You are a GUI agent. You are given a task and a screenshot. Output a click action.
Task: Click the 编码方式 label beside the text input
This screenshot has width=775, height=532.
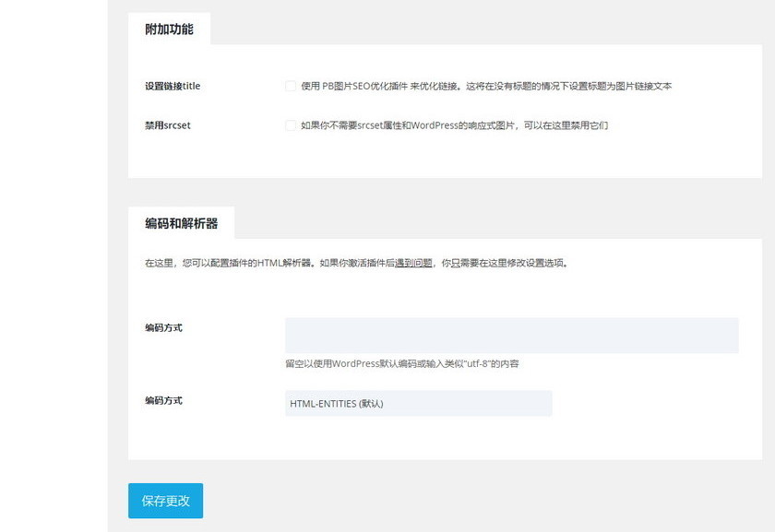(x=163, y=327)
